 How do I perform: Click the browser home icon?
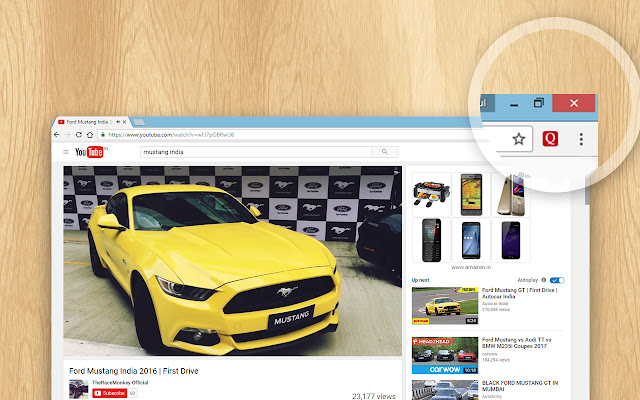tap(90, 135)
